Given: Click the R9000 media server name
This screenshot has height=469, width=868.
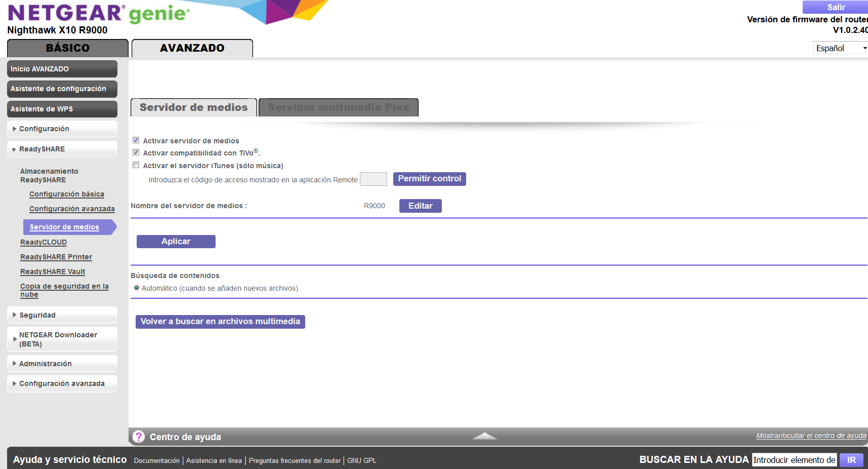Looking at the screenshot, I should (375, 206).
